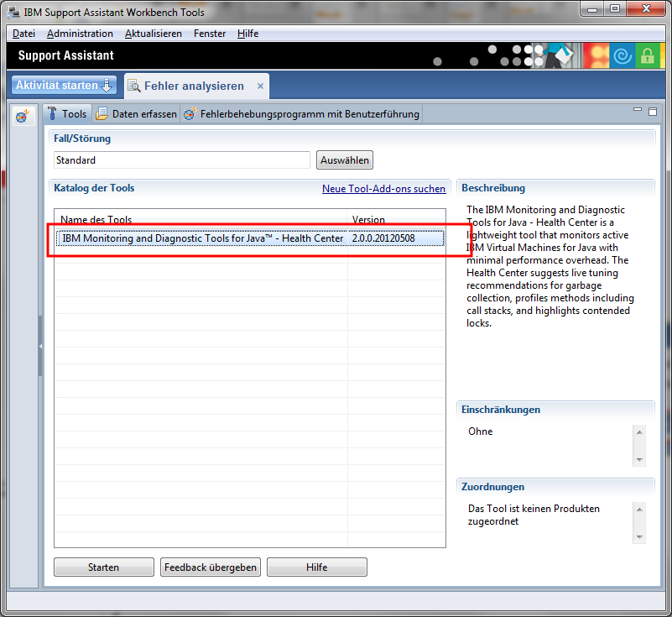Click the green padlock banner icon
This screenshot has width=672, height=617.
(x=647, y=56)
